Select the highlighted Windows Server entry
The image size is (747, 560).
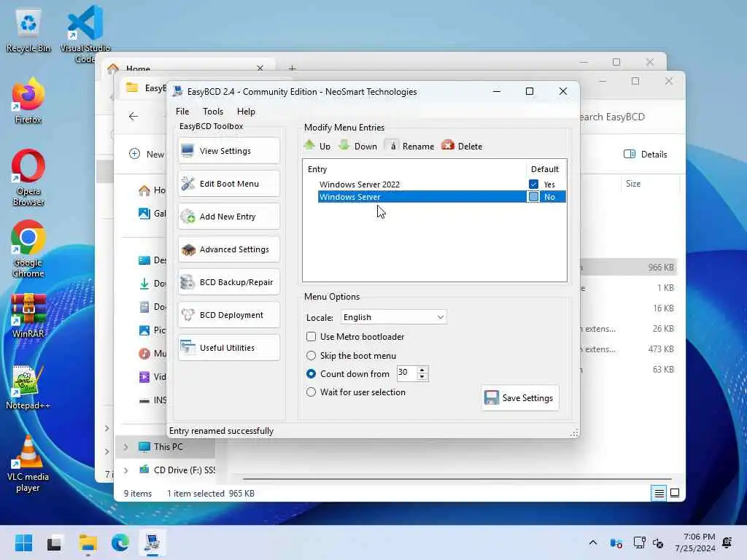click(x=422, y=197)
